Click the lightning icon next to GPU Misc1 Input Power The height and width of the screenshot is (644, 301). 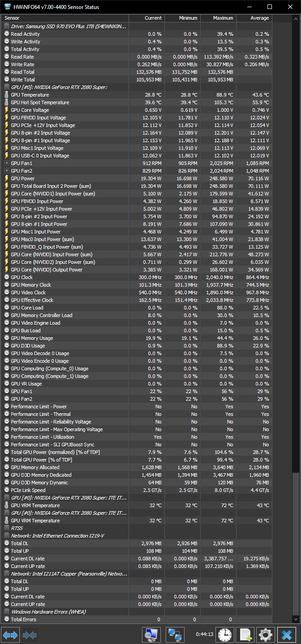[6, 232]
